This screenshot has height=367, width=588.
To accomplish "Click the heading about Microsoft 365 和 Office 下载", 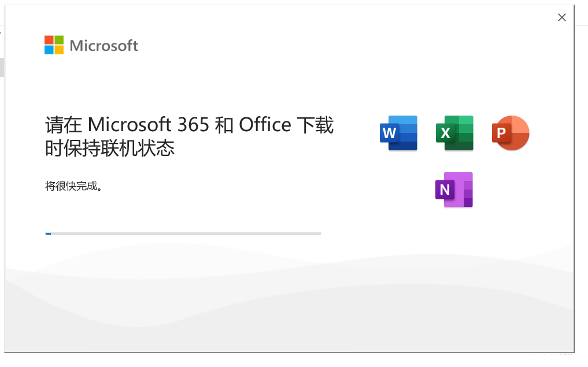I will (190, 136).
